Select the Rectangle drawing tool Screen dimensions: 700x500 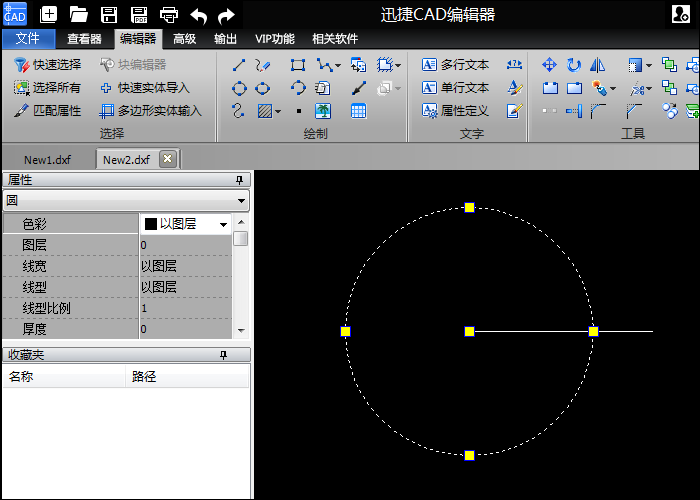click(x=298, y=65)
